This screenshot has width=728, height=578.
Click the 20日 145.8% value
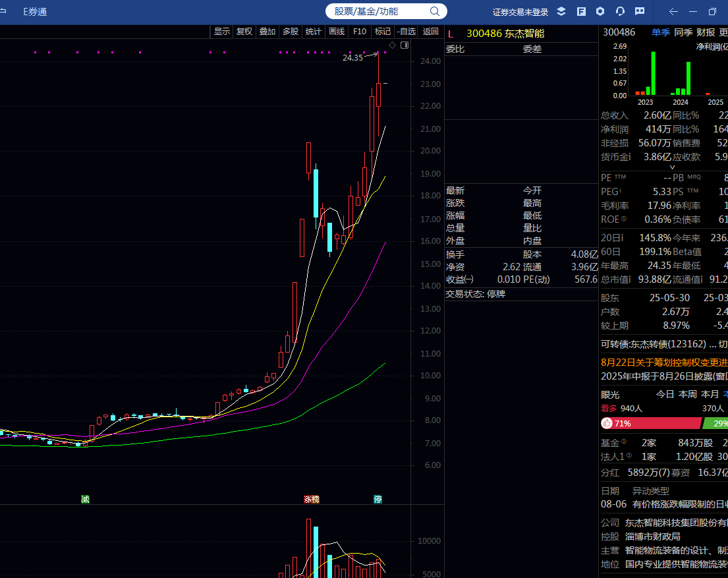pyautogui.click(x=655, y=238)
